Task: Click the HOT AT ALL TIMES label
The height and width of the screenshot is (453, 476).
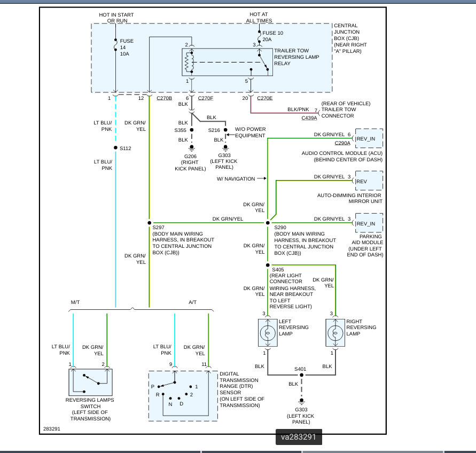Action: pyautogui.click(x=259, y=17)
